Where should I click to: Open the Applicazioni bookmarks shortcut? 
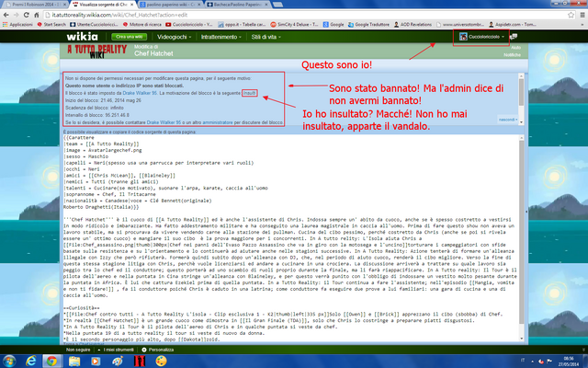tap(17, 25)
